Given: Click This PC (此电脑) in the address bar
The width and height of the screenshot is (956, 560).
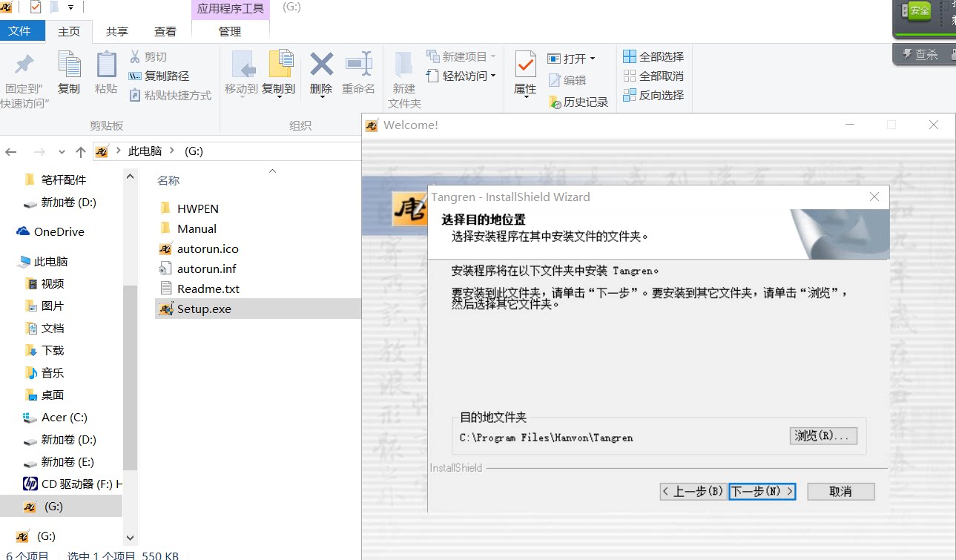Looking at the screenshot, I should 145,151.
